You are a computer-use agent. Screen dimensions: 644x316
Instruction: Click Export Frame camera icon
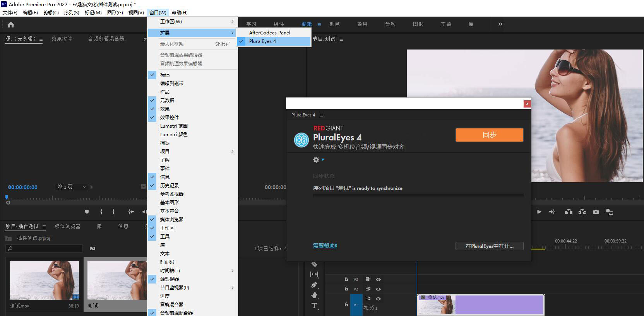point(596,212)
